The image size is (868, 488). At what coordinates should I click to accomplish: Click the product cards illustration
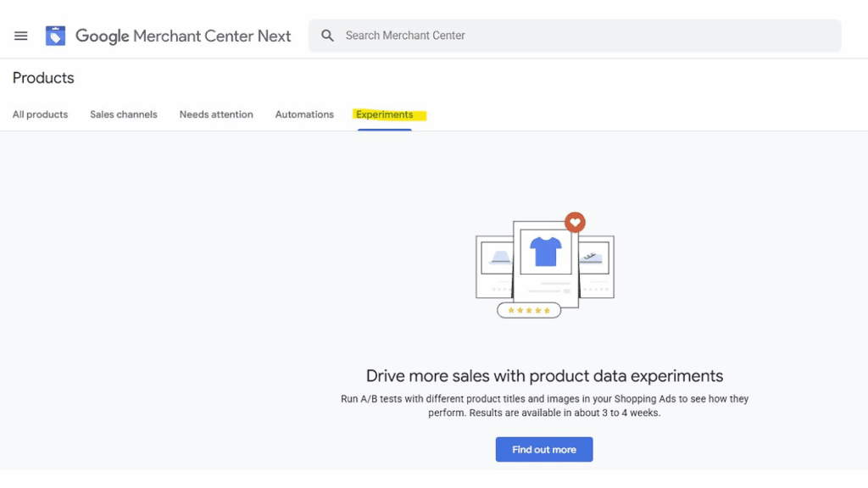[545, 265]
